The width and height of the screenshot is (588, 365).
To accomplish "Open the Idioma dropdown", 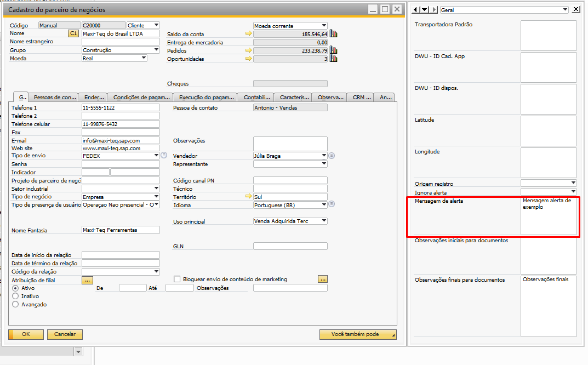I will pos(324,205).
